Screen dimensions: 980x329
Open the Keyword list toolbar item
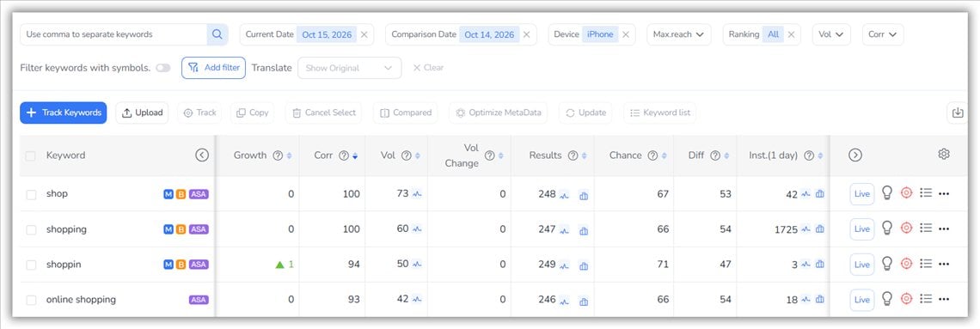pyautogui.click(x=660, y=113)
